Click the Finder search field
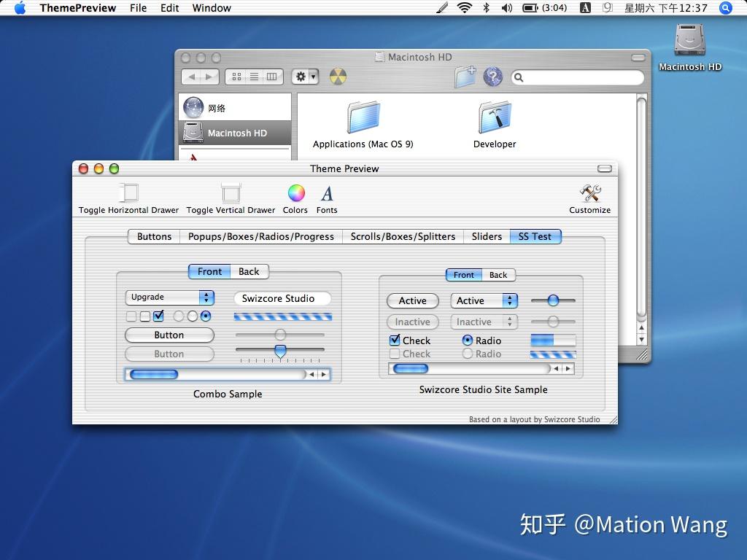 pos(576,77)
